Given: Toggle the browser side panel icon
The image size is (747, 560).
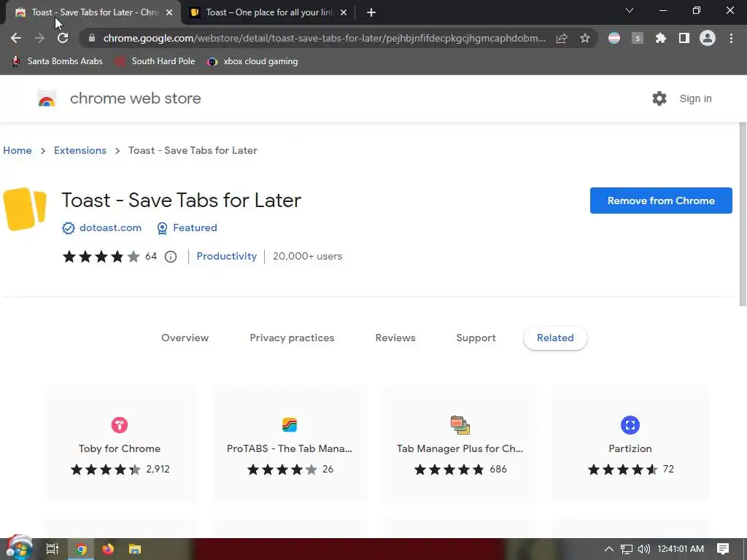Looking at the screenshot, I should pyautogui.click(x=684, y=38).
